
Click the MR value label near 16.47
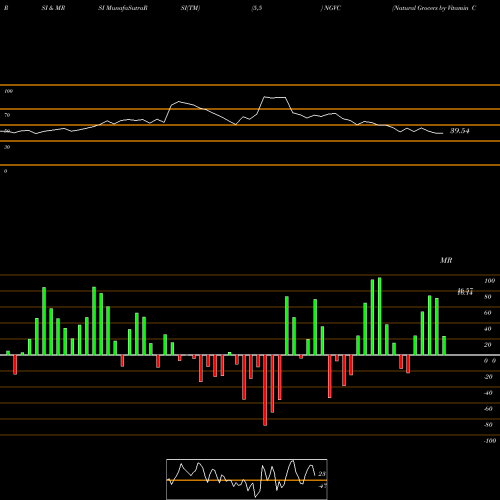(x=465, y=292)
